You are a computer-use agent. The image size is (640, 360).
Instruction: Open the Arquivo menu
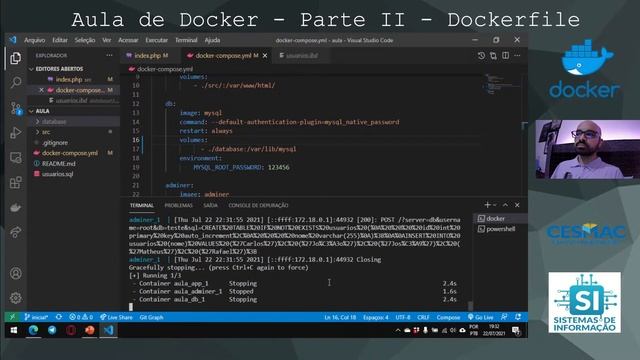tap(34, 40)
